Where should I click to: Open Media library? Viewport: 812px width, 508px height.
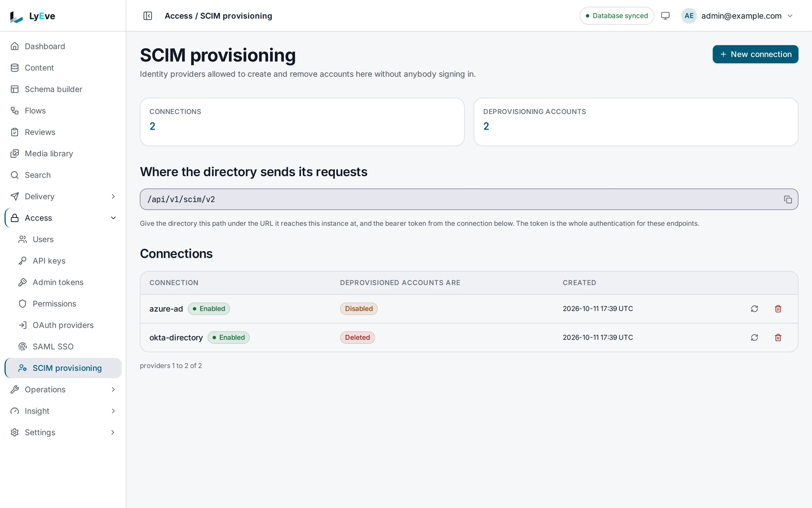[63, 154]
